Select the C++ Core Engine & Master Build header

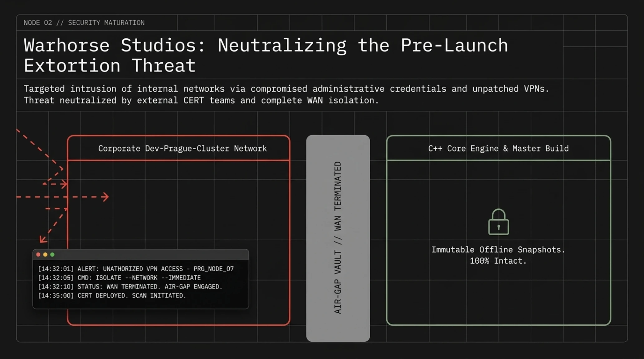498,148
